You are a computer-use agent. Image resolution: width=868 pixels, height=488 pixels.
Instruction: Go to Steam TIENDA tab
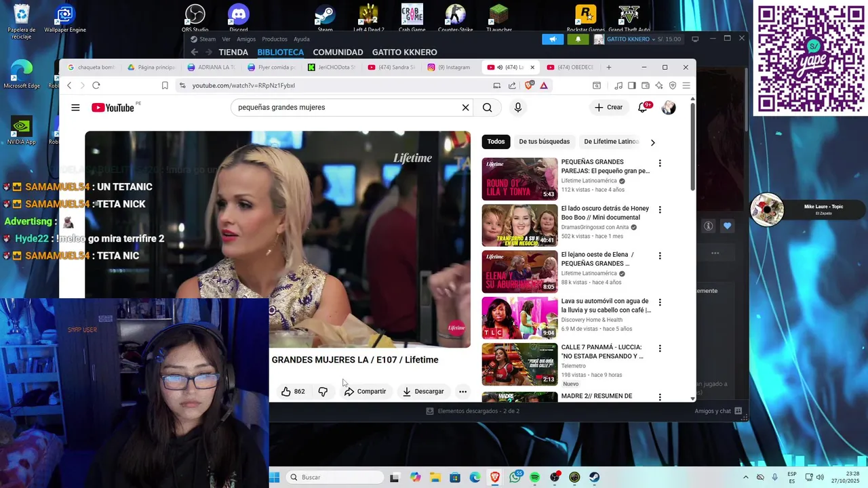[233, 52]
